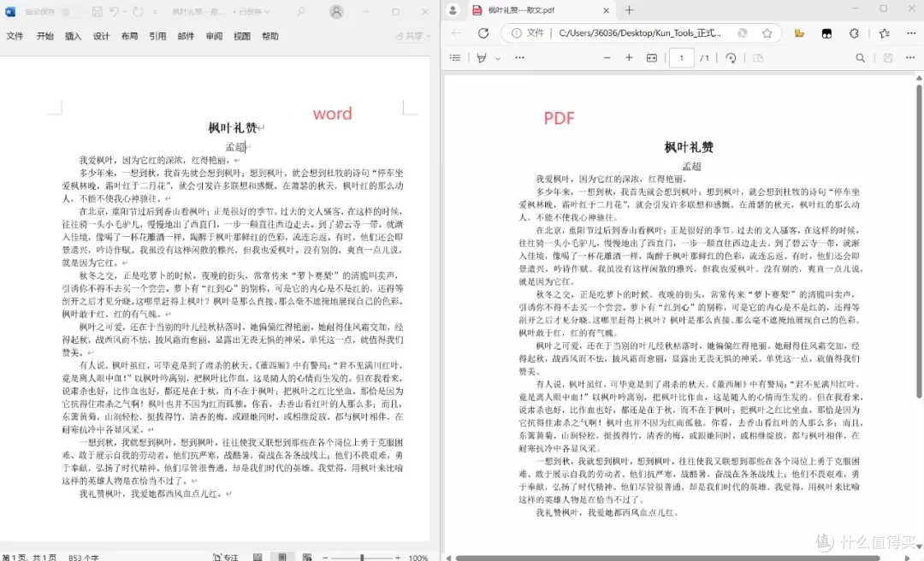
Task: Click PDF zoom in plus button
Action: click(629, 58)
